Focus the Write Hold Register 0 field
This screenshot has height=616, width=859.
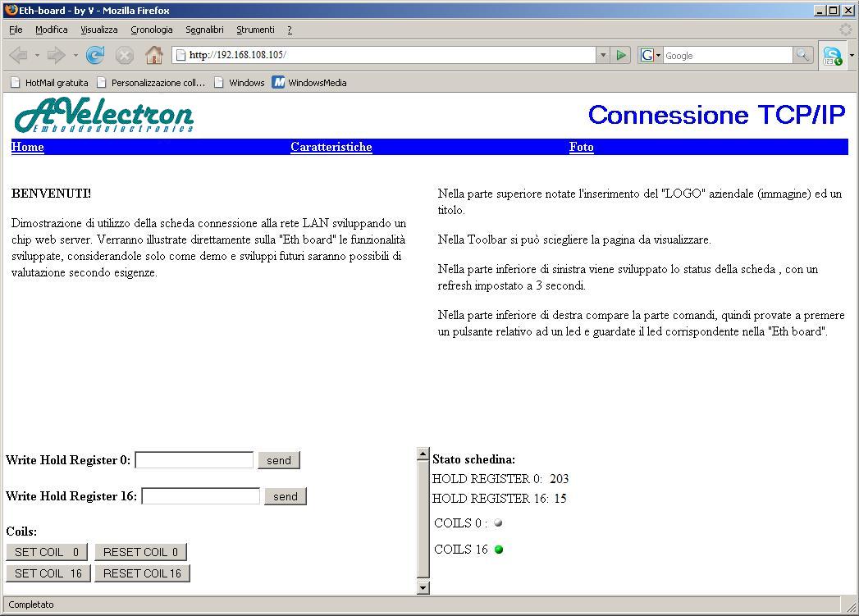coord(194,460)
